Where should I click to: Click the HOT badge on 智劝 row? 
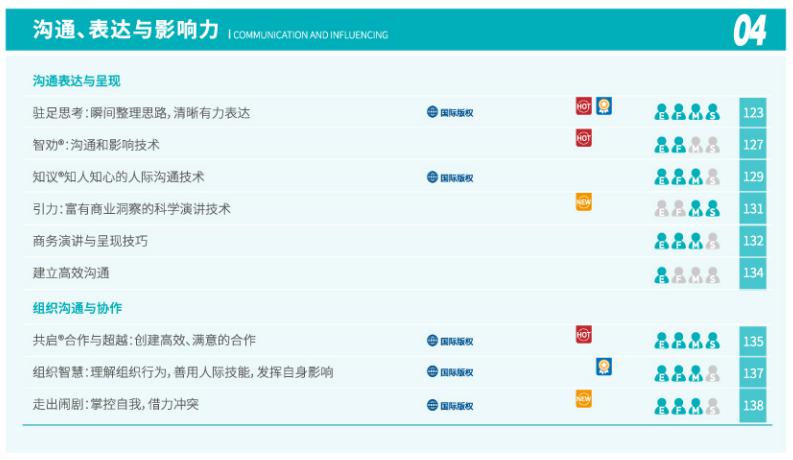[583, 138]
